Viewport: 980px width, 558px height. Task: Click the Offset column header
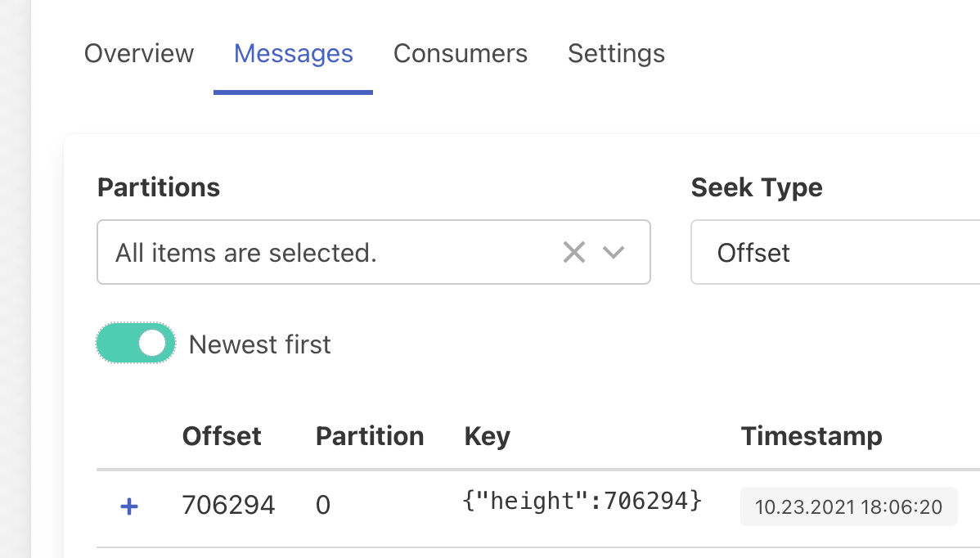click(222, 436)
